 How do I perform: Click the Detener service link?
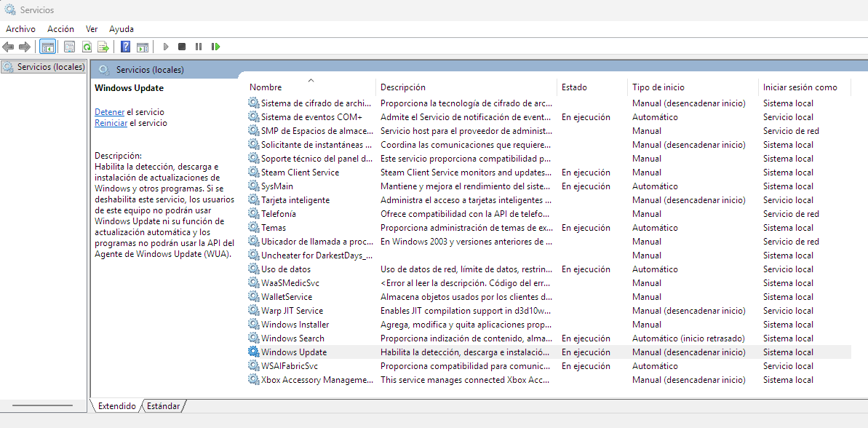pos(109,112)
